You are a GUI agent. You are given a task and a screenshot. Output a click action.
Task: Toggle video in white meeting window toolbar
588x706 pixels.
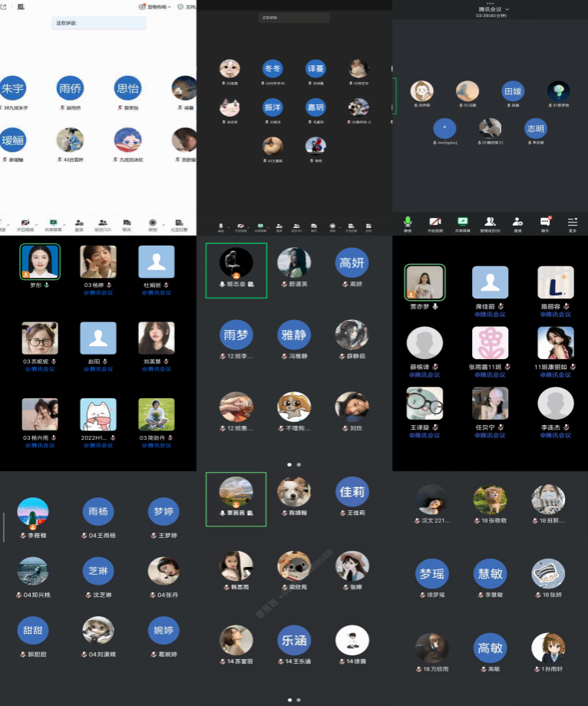(x=25, y=223)
